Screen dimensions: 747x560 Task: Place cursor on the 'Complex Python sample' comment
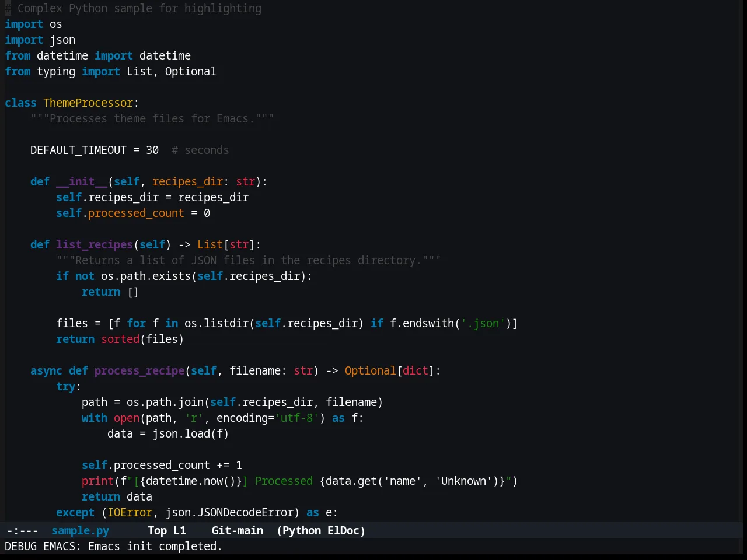point(139,8)
